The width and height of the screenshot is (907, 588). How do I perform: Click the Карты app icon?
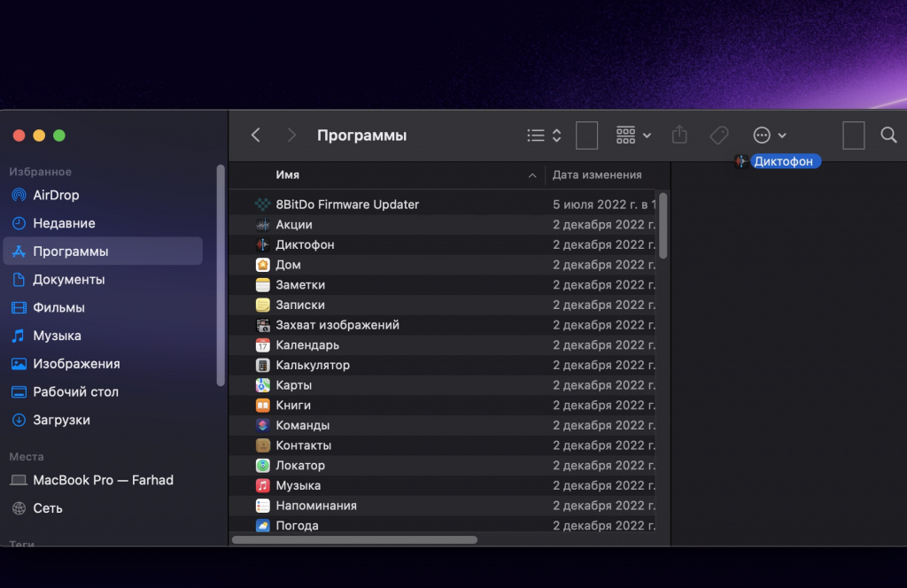263,385
